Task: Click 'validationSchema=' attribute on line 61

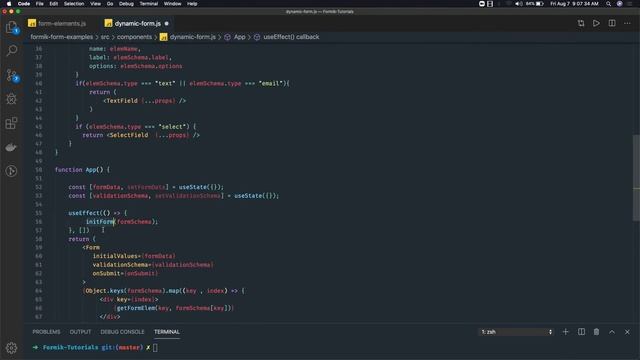Action: (x=122, y=265)
